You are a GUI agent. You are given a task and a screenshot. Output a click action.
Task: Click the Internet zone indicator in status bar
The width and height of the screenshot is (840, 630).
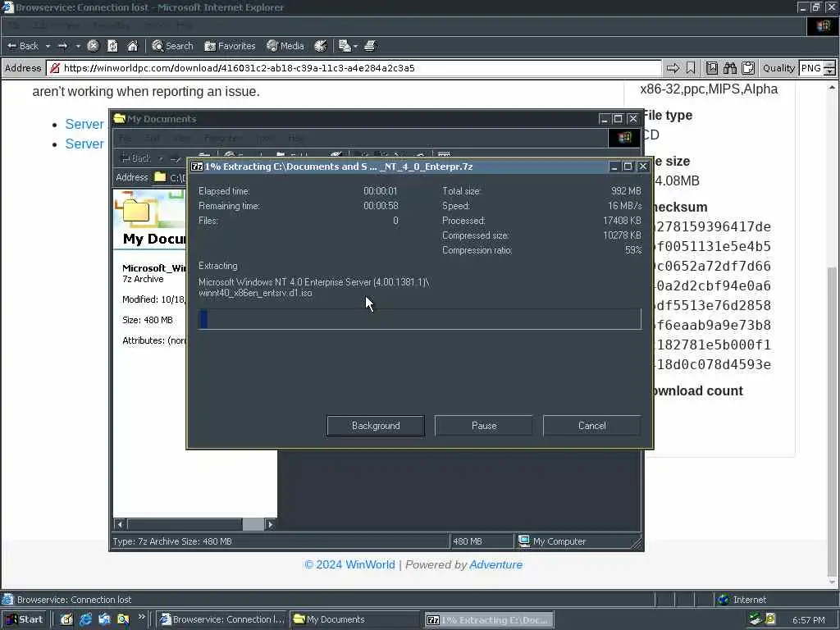click(742, 600)
